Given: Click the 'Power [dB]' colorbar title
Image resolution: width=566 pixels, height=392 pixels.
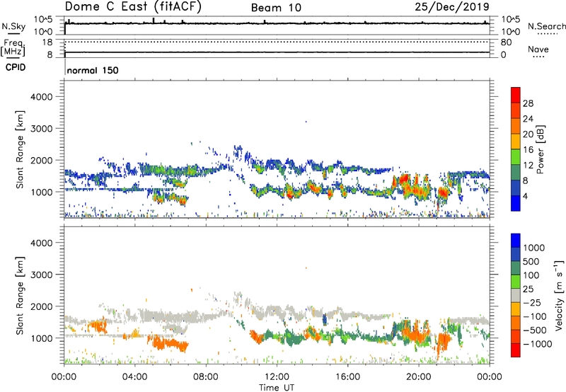Looking at the screenshot, I should coord(540,149).
